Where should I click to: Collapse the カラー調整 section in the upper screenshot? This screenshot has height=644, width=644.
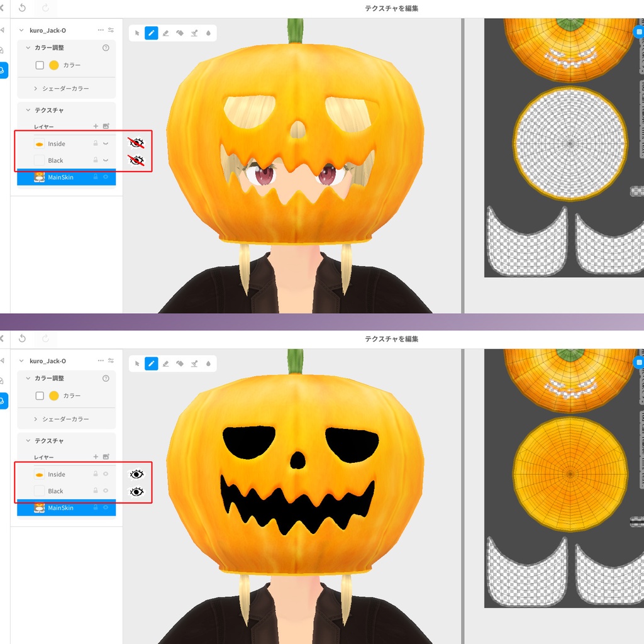click(28, 48)
